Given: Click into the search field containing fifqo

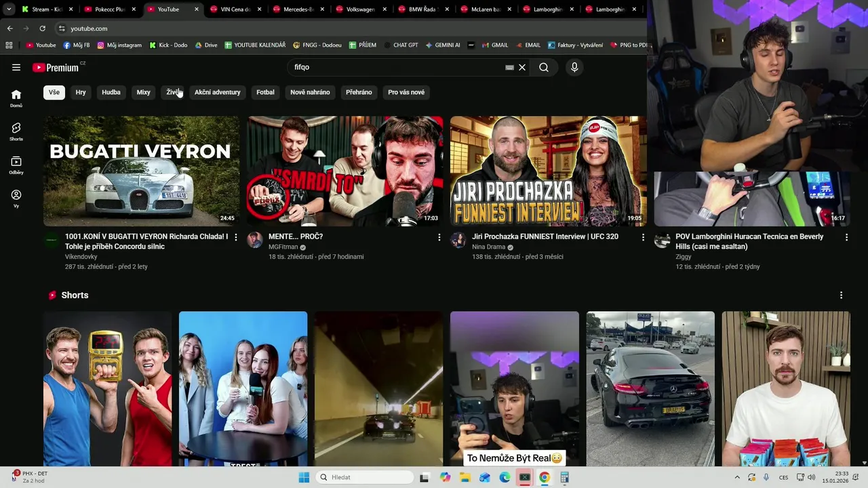Looking at the screenshot, I should point(397,67).
